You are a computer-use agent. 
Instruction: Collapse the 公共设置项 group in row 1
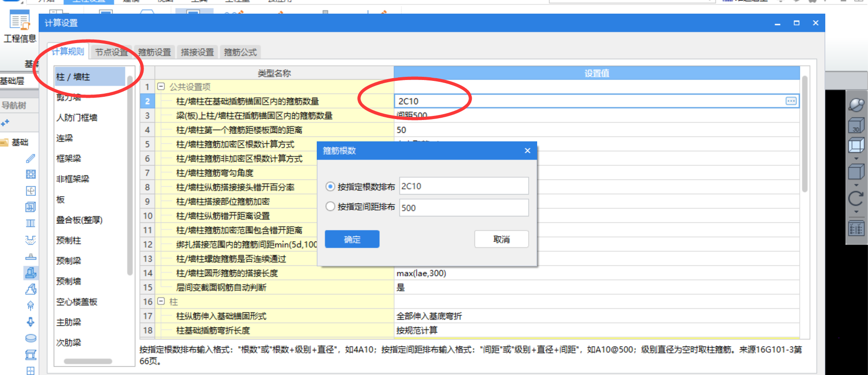click(x=161, y=86)
